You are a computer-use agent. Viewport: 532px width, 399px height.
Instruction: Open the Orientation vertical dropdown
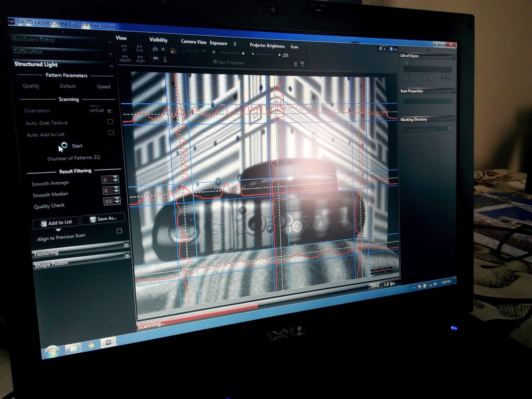tap(100, 110)
